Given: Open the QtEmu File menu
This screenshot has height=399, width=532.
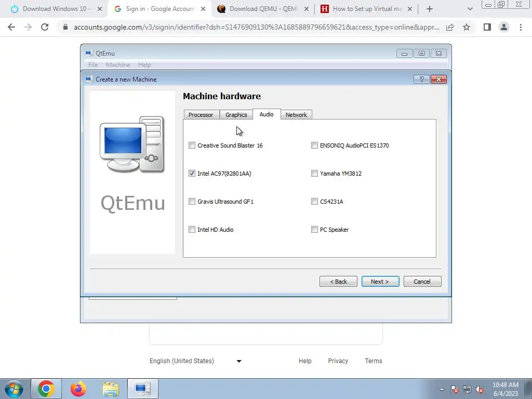Looking at the screenshot, I should point(93,65).
